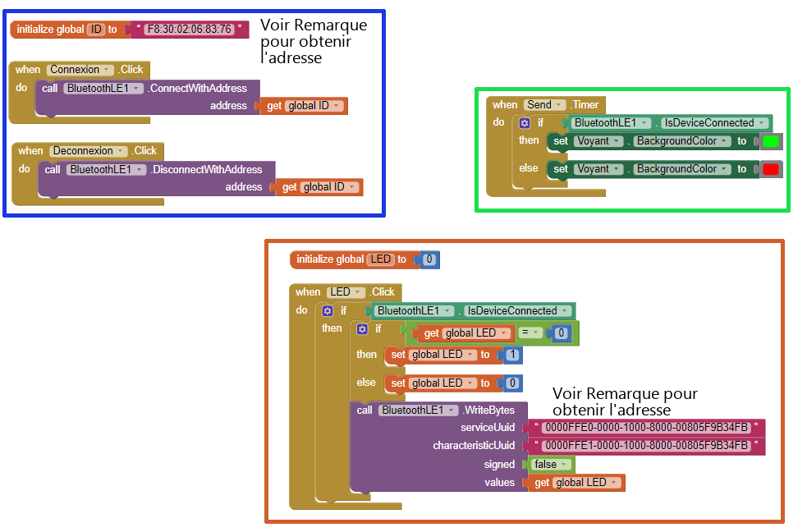The height and width of the screenshot is (532, 807).
Task: Click the gear icon on the if block comparing global LED
Action: [x=362, y=329]
